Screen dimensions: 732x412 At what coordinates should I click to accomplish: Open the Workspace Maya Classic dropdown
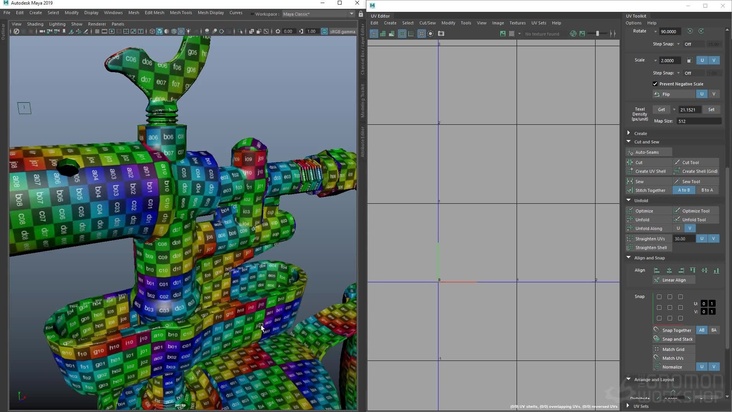[318, 14]
